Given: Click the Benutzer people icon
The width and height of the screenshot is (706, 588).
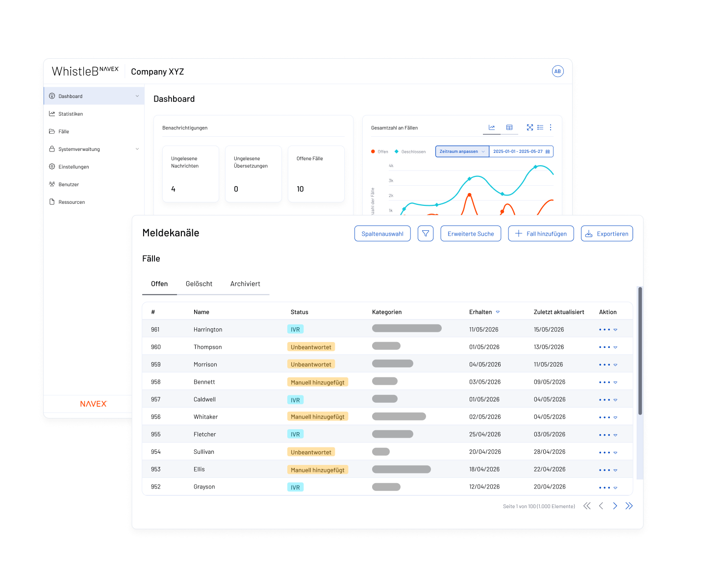Looking at the screenshot, I should click(52, 184).
